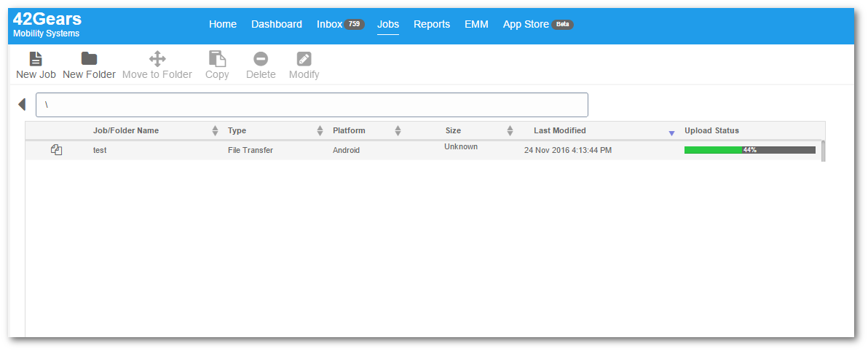Create a New Folder using the folder icon
The height and width of the screenshot is (351, 868).
coord(89,59)
